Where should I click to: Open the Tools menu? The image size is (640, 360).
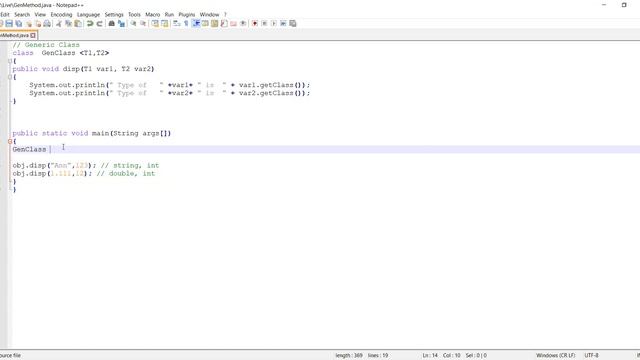[134, 14]
